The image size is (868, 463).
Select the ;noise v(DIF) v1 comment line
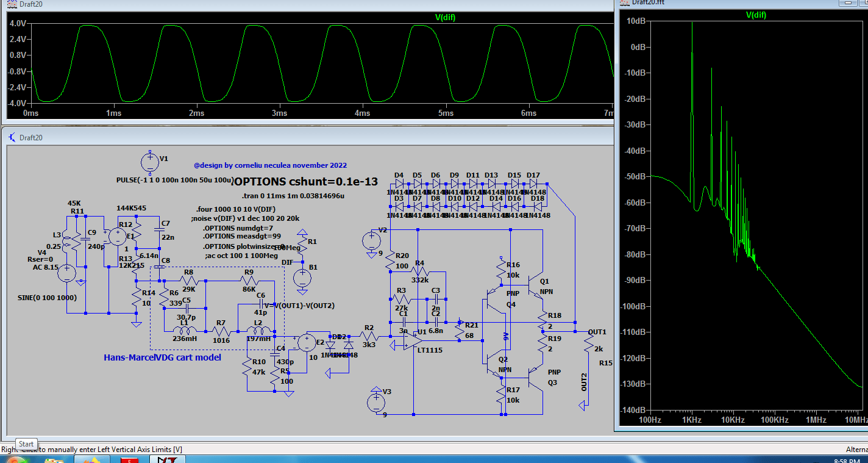click(x=245, y=218)
